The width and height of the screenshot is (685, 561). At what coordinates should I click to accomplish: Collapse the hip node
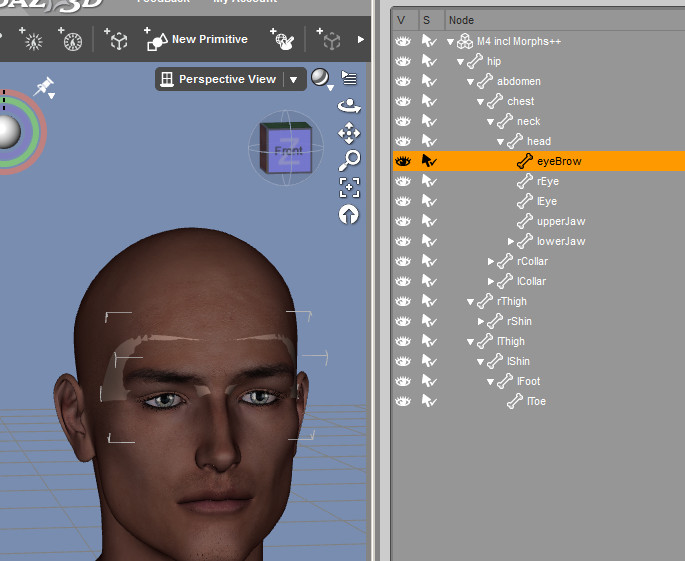tap(460, 62)
